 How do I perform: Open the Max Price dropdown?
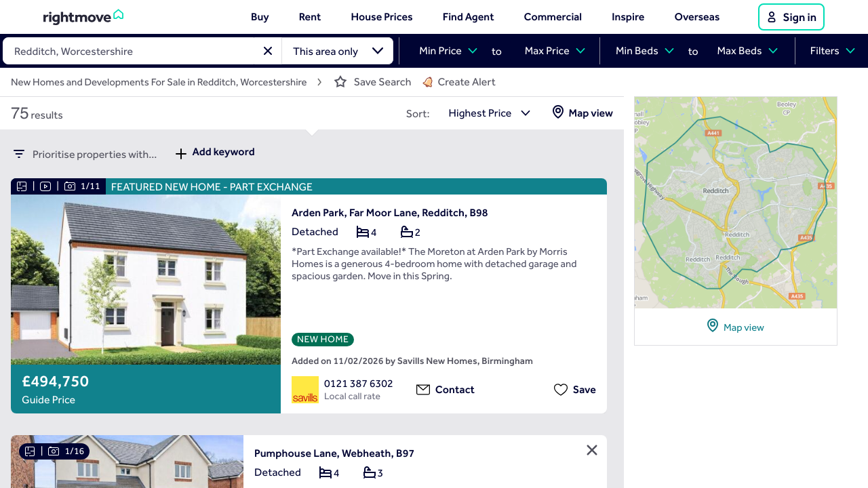point(553,50)
